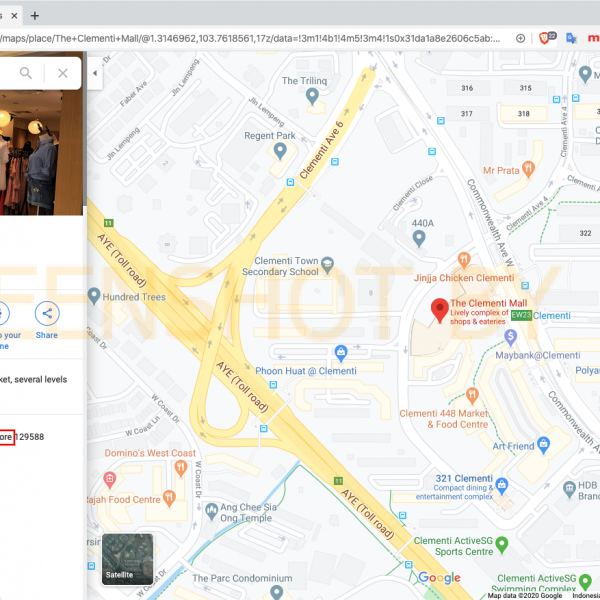This screenshot has height=600, width=600.
Task: Click the add-to-bookmark plus icon in address bar
Action: tap(520, 38)
